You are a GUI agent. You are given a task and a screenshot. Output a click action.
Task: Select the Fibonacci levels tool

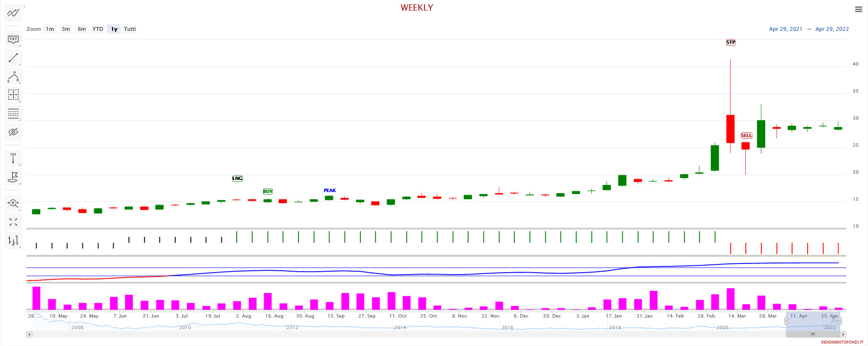coord(13,114)
